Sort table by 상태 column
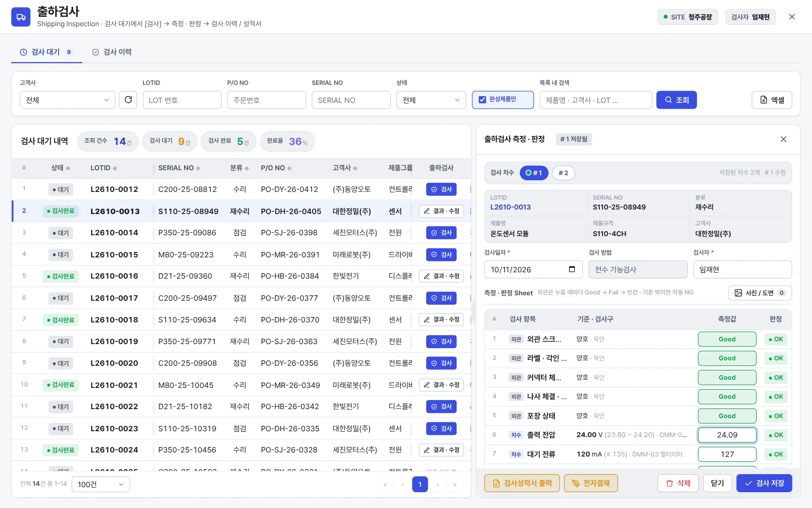 point(60,168)
